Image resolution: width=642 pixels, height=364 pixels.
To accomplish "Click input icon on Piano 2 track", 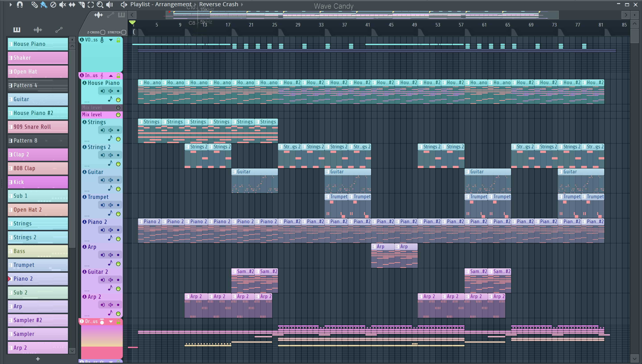I will pos(103,230).
